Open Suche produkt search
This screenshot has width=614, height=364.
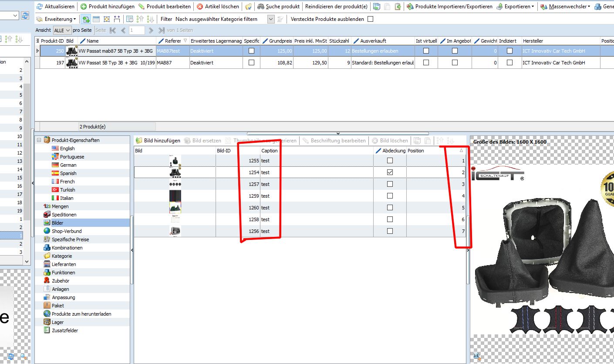tap(279, 7)
